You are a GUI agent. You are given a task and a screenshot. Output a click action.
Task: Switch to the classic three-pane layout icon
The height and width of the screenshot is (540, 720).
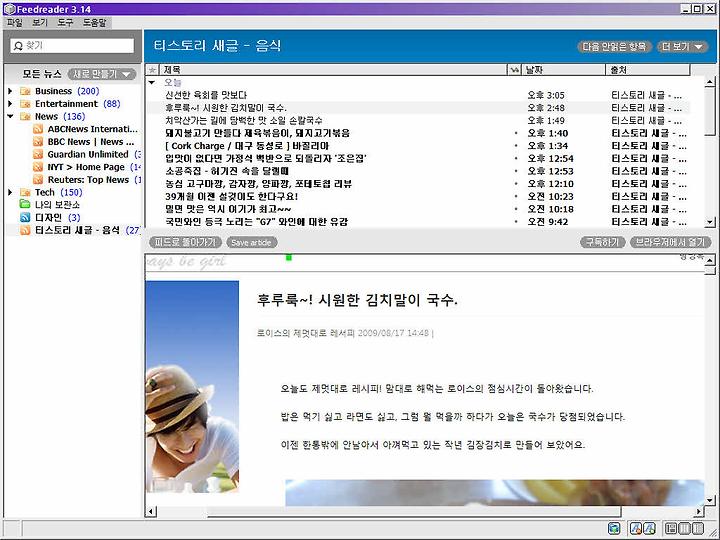click(x=671, y=529)
